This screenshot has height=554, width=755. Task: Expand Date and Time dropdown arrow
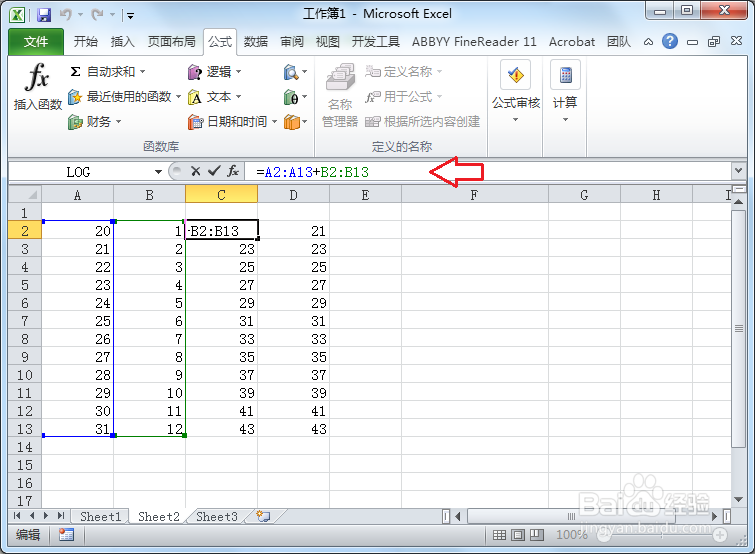click(274, 122)
